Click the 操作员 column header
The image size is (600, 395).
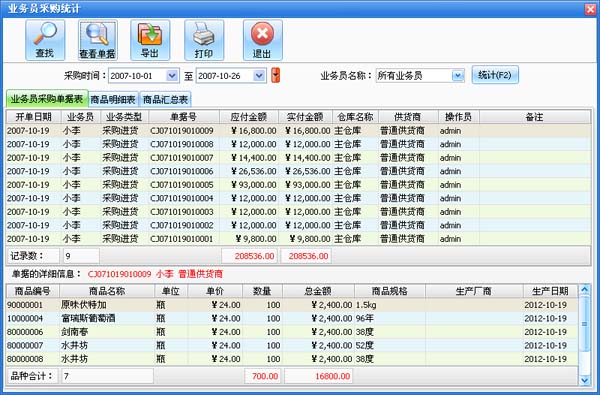(458, 117)
